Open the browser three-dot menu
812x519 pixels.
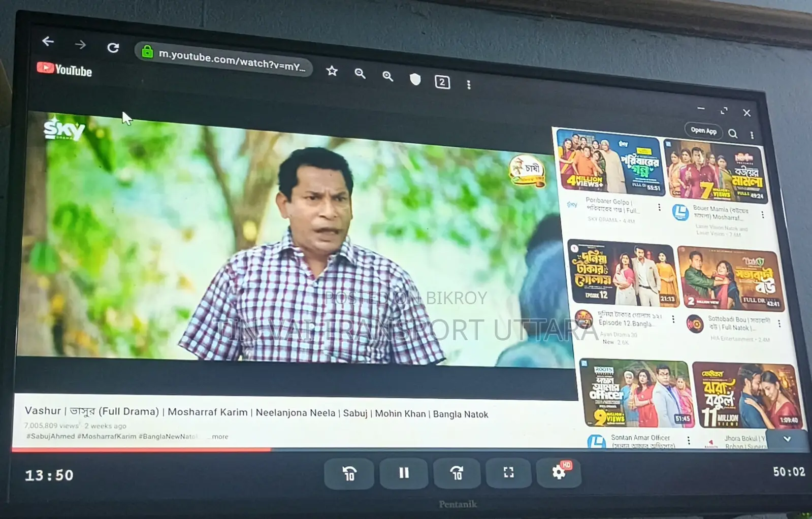tap(469, 85)
